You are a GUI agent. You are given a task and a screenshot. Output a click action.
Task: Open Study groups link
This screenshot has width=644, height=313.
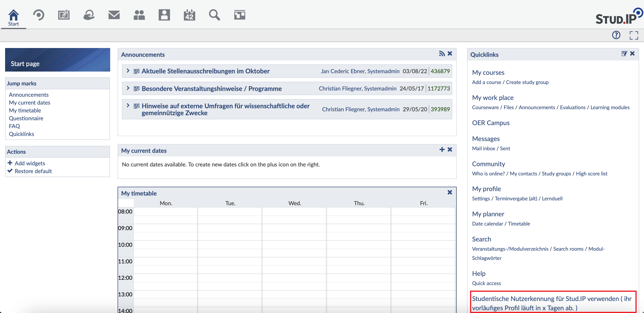click(556, 174)
